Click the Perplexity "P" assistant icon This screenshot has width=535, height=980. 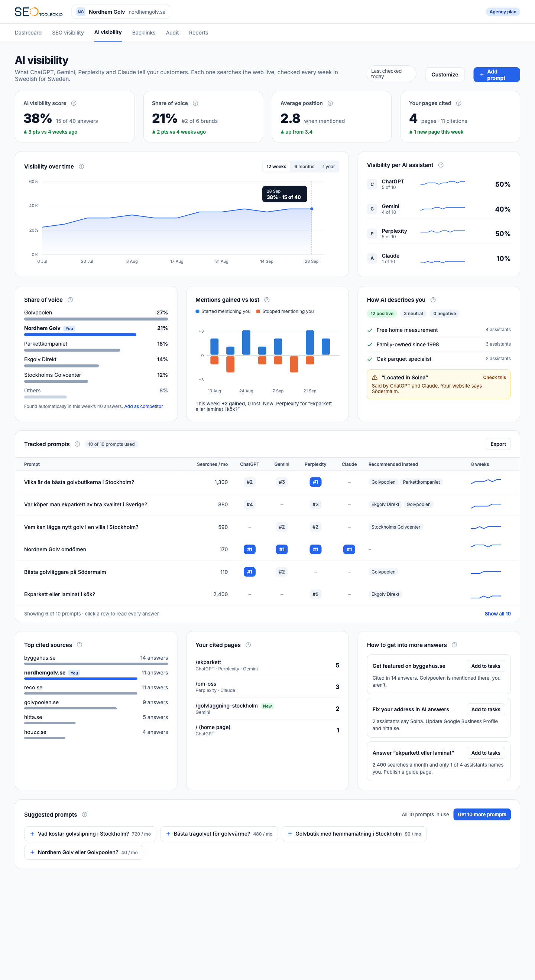click(372, 233)
